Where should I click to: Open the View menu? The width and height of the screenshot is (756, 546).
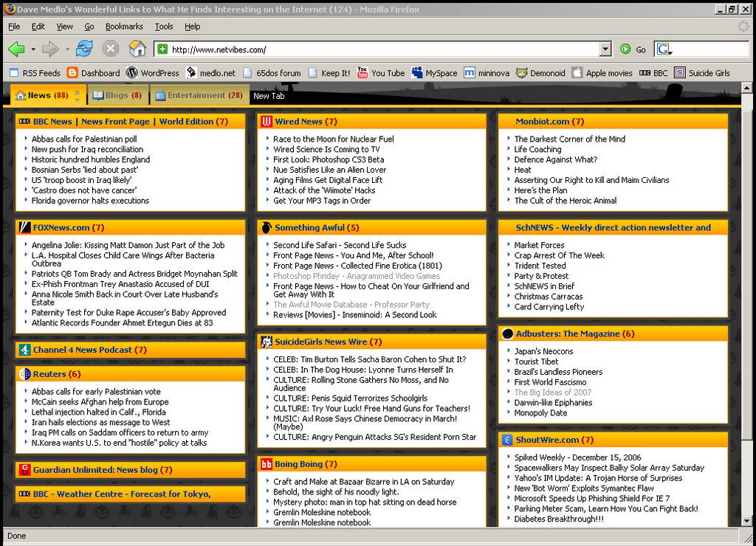(64, 27)
